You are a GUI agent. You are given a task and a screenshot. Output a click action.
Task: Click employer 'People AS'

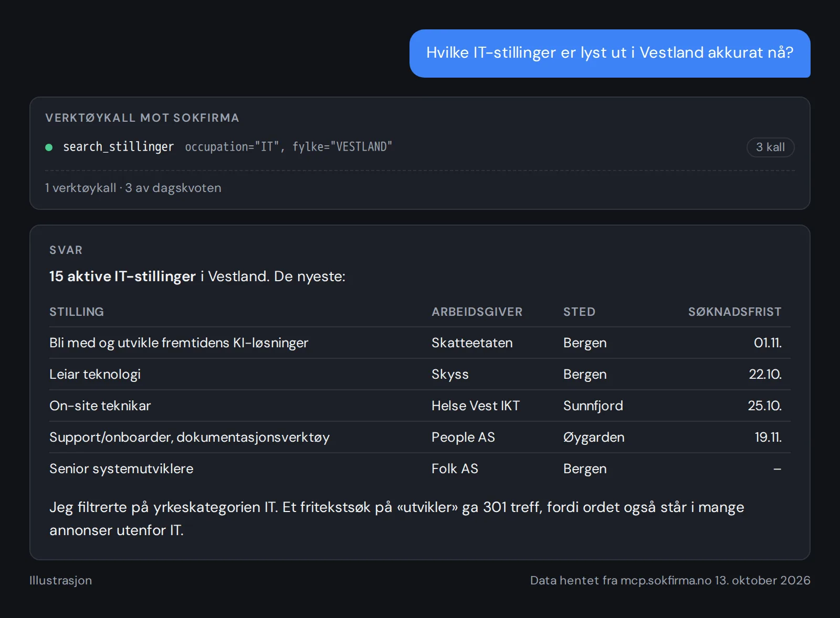click(x=463, y=437)
